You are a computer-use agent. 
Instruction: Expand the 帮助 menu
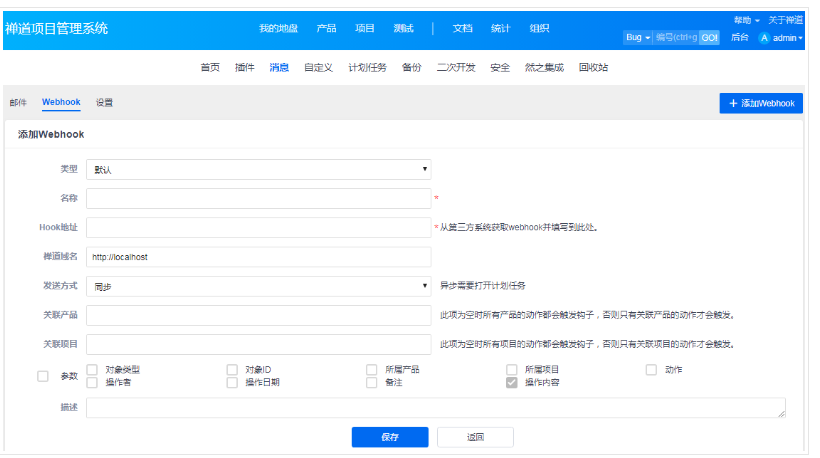(x=746, y=20)
